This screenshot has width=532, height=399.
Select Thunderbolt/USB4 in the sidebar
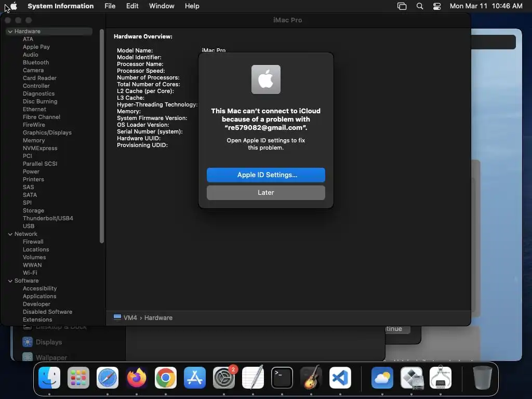click(48, 219)
